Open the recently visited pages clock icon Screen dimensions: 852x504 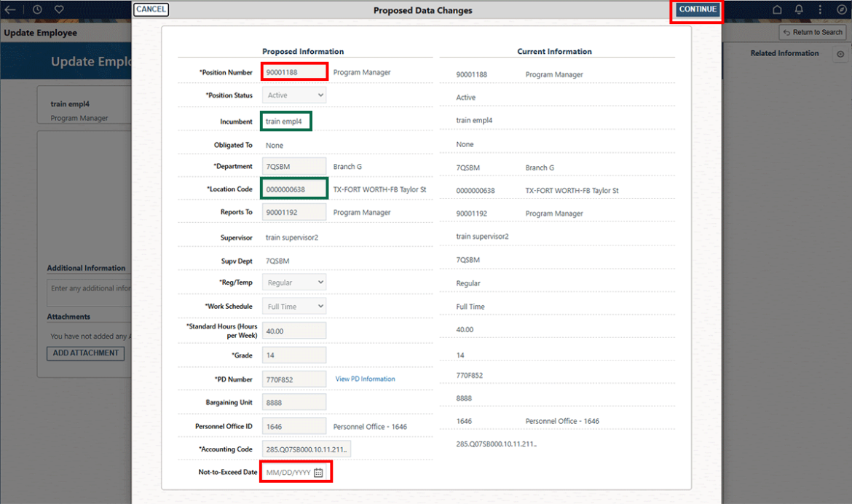(36, 9)
